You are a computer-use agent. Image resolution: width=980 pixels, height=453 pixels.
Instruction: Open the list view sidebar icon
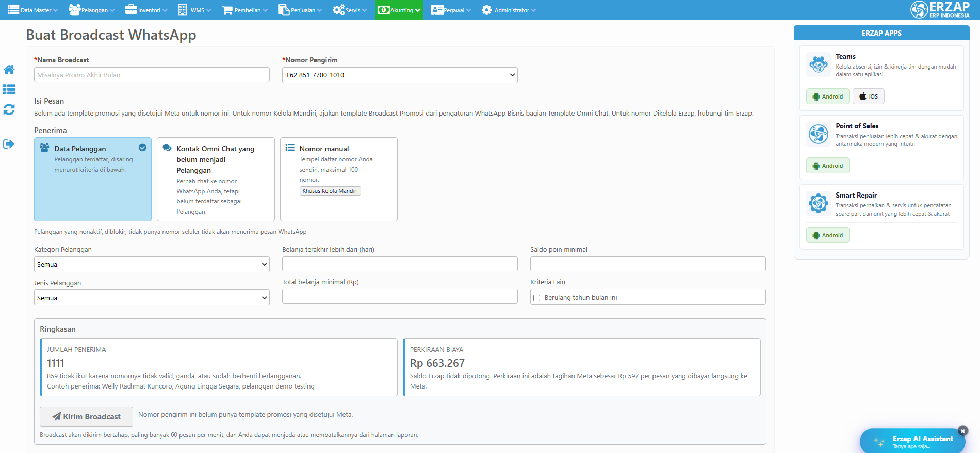point(9,89)
